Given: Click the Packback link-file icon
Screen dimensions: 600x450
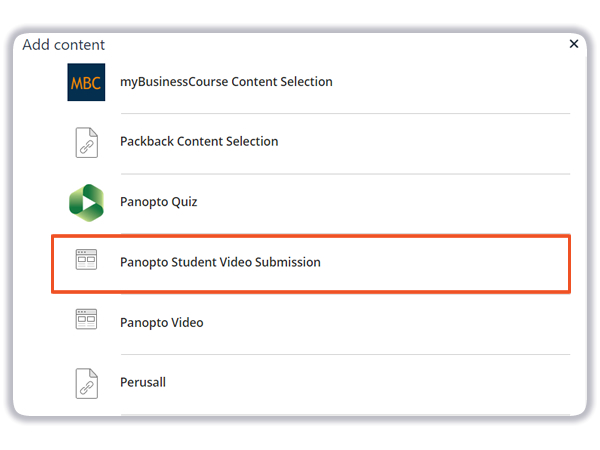Looking at the screenshot, I should coord(86,142).
